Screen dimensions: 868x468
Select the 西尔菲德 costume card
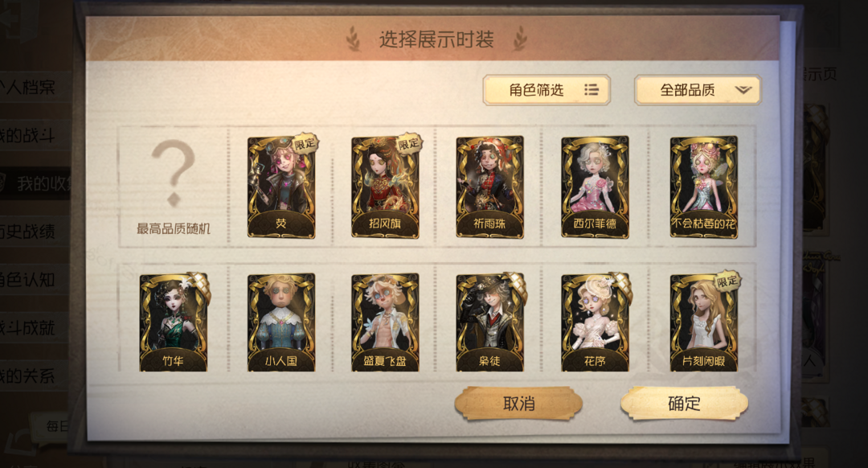(x=595, y=187)
